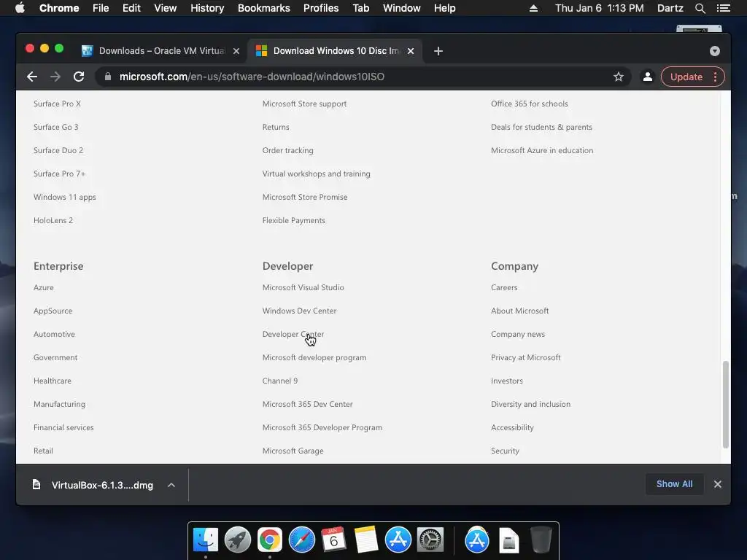This screenshot has height=560, width=747.
Task: Click the eject icon in the menu bar
Action: [533, 8]
